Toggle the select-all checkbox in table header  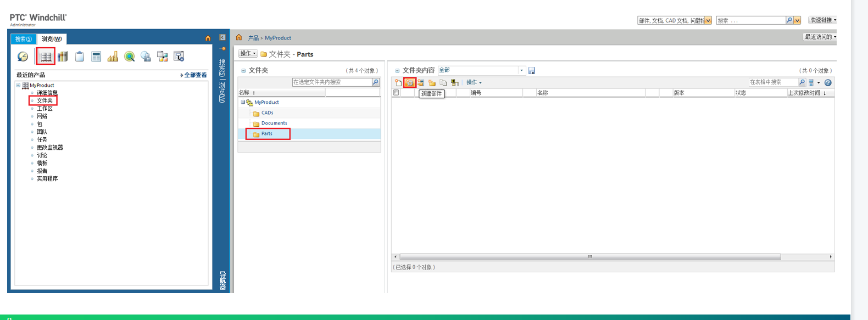(396, 93)
